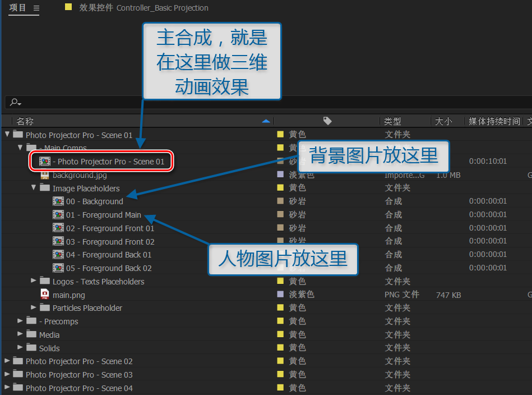Click the lavender label swatch of main.png
This screenshot has height=395, width=532.
coord(280,294)
